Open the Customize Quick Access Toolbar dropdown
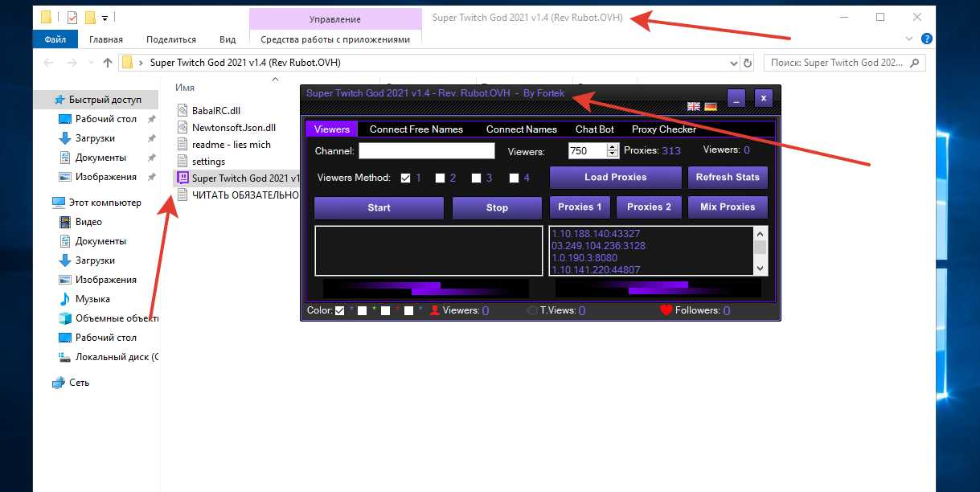Image resolution: width=980 pixels, height=492 pixels. point(105,17)
